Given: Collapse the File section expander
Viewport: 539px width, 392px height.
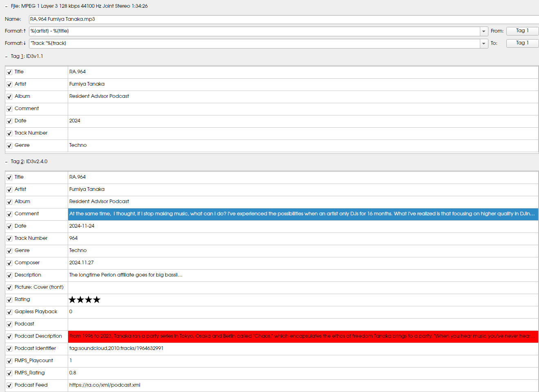Looking at the screenshot, I should click(x=6, y=7).
